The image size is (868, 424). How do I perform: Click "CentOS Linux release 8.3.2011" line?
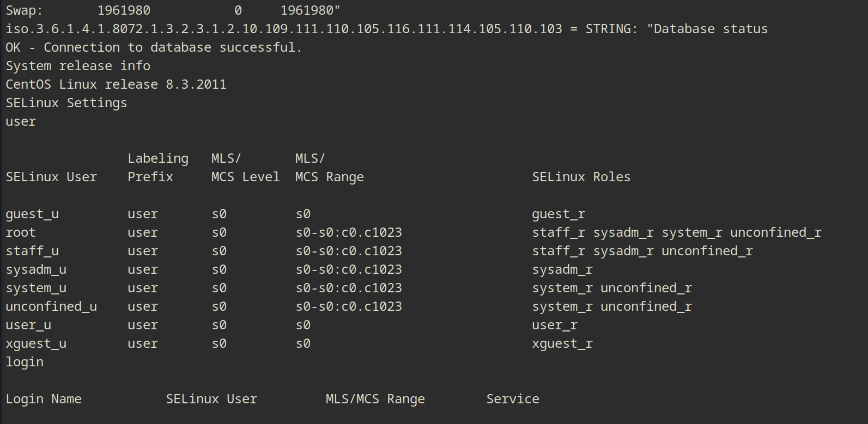point(116,84)
